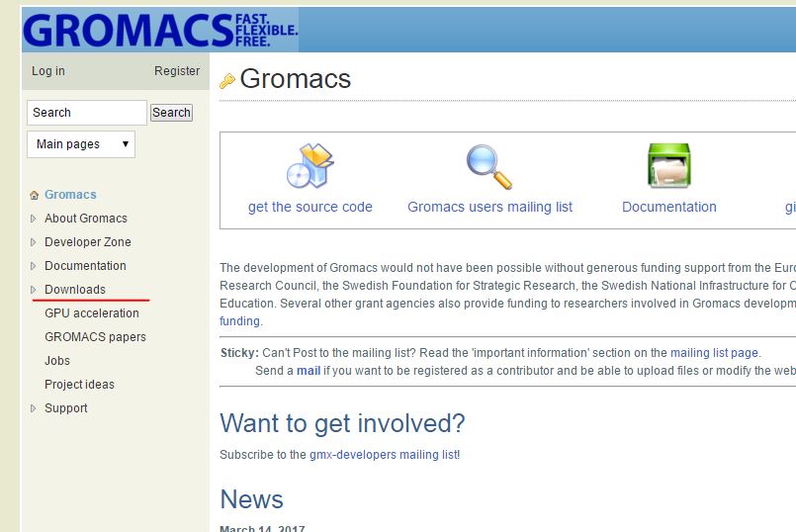The width and height of the screenshot is (796, 532).
Task: Click the 'Want to get involved?' heading
Action: point(342,423)
